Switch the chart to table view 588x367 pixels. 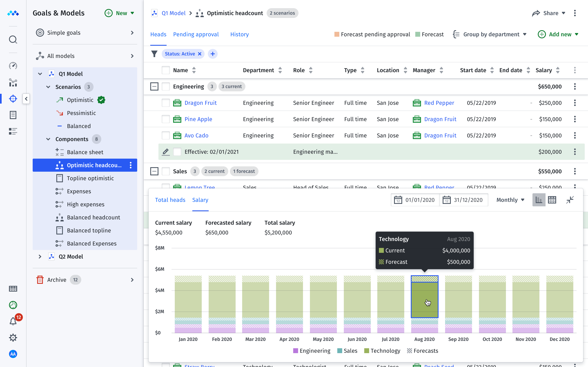click(x=552, y=200)
